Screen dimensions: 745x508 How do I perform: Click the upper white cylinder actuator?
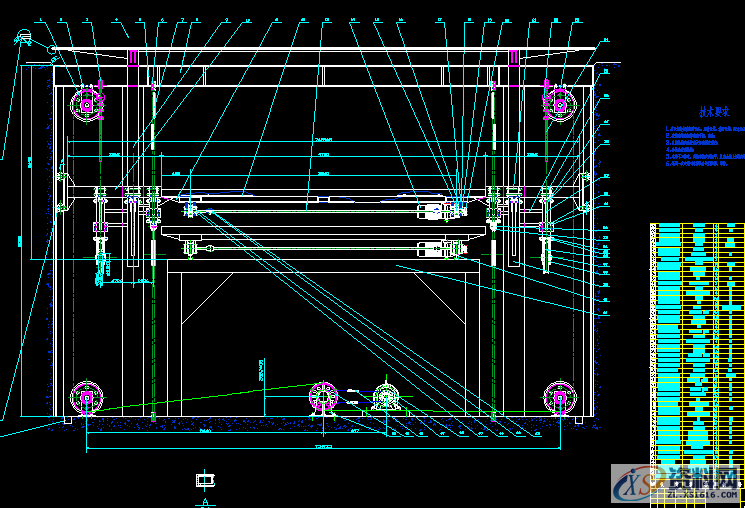tap(433, 211)
